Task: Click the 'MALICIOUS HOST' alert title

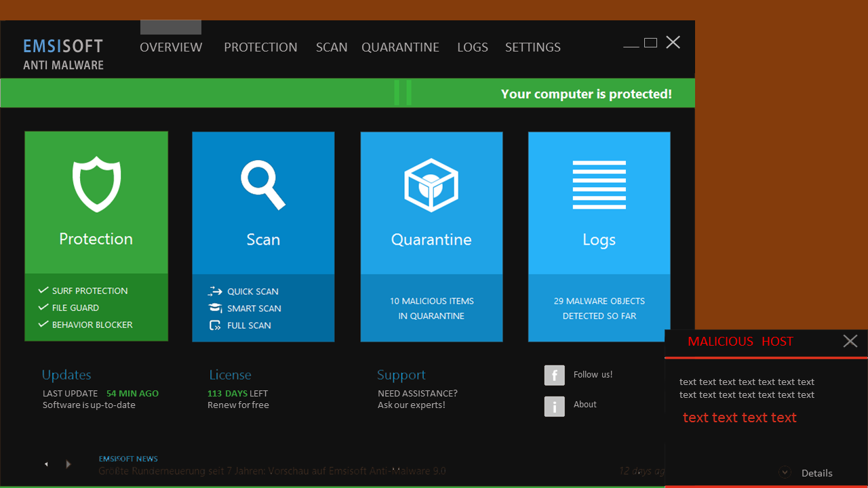Action: (x=741, y=342)
